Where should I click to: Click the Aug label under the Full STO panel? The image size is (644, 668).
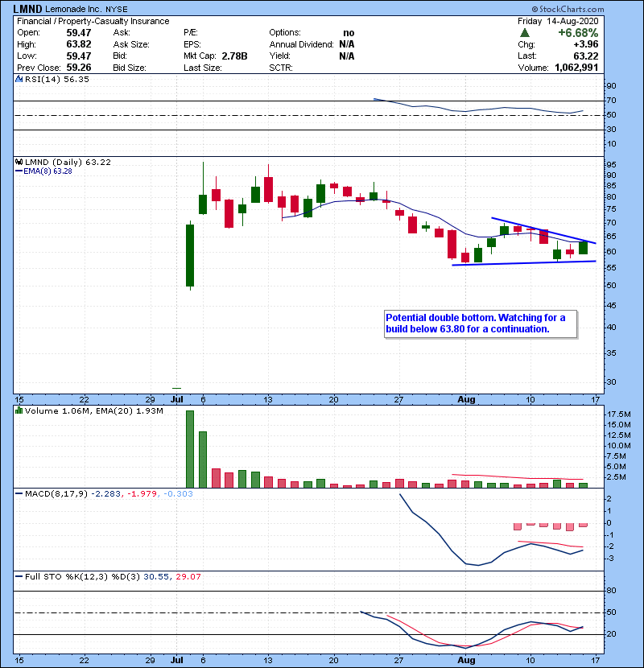pyautogui.click(x=466, y=660)
